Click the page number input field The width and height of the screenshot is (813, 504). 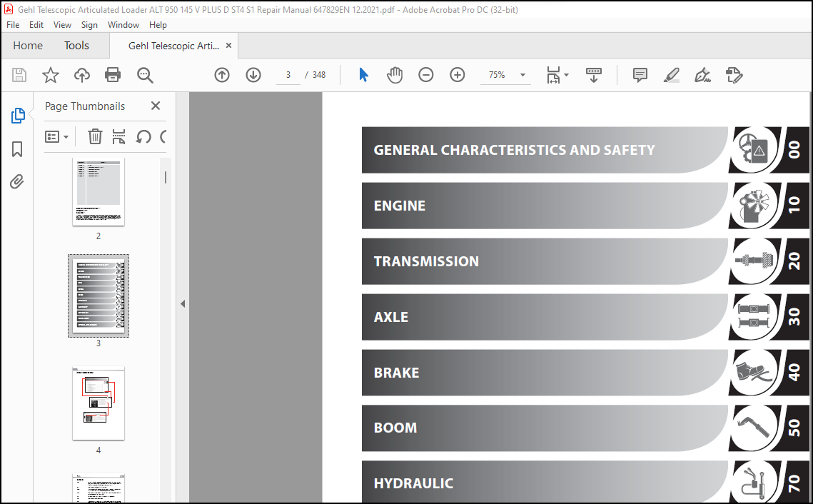tap(288, 75)
